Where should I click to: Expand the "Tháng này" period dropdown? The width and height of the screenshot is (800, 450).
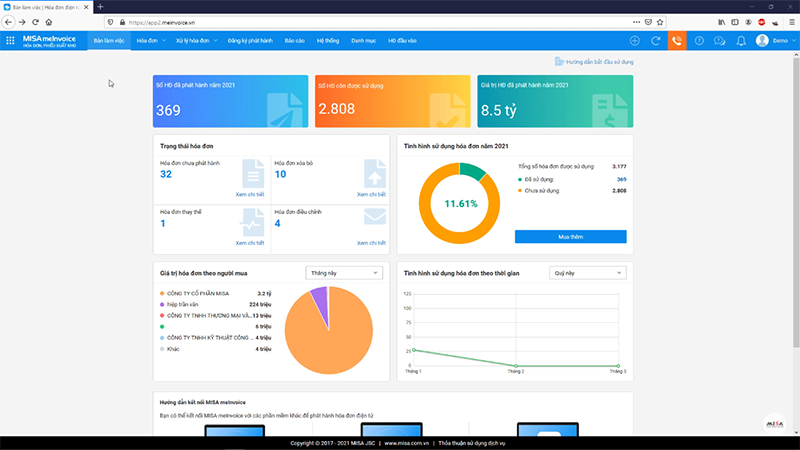(x=344, y=272)
